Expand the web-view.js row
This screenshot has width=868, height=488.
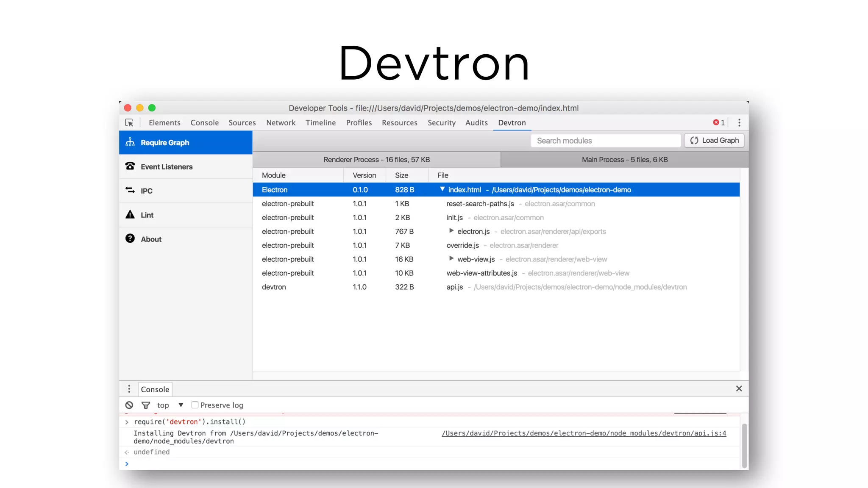point(451,258)
